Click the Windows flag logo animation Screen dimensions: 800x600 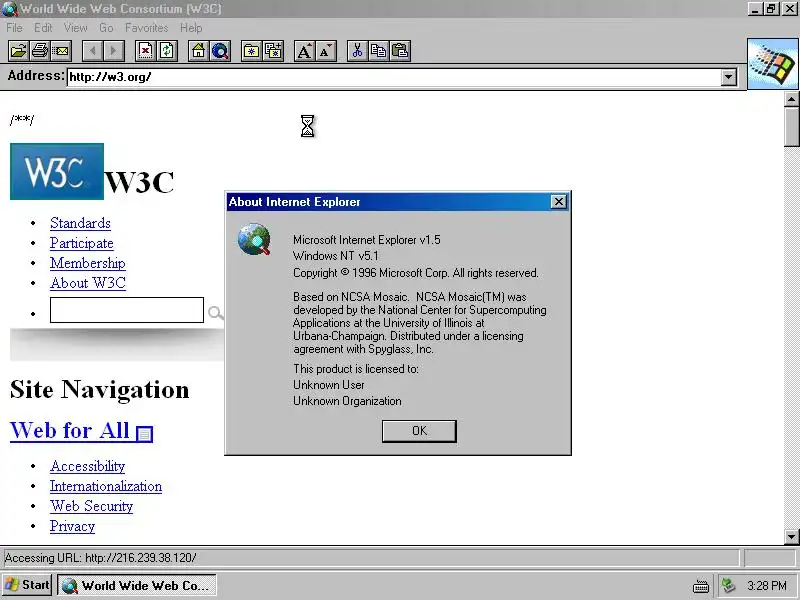click(x=773, y=64)
